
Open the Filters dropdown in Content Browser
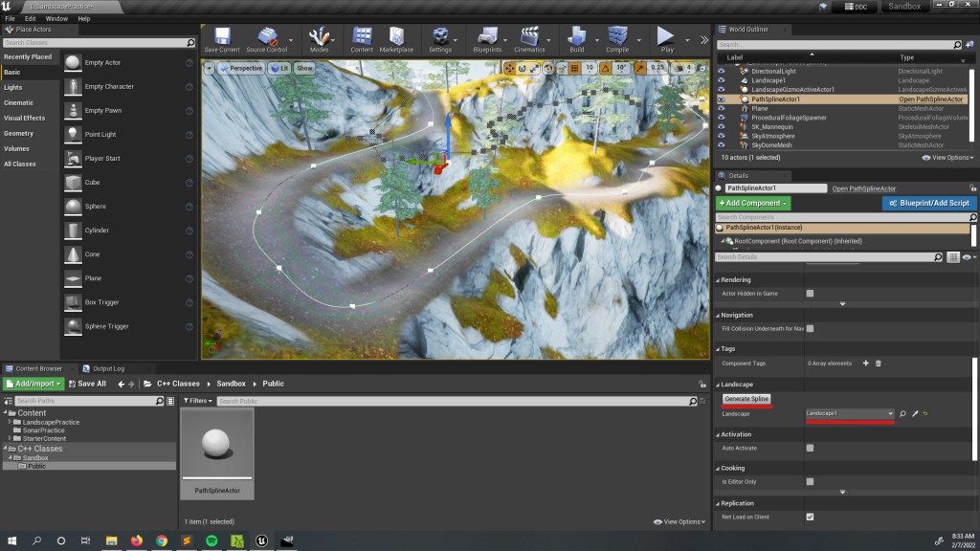click(198, 401)
